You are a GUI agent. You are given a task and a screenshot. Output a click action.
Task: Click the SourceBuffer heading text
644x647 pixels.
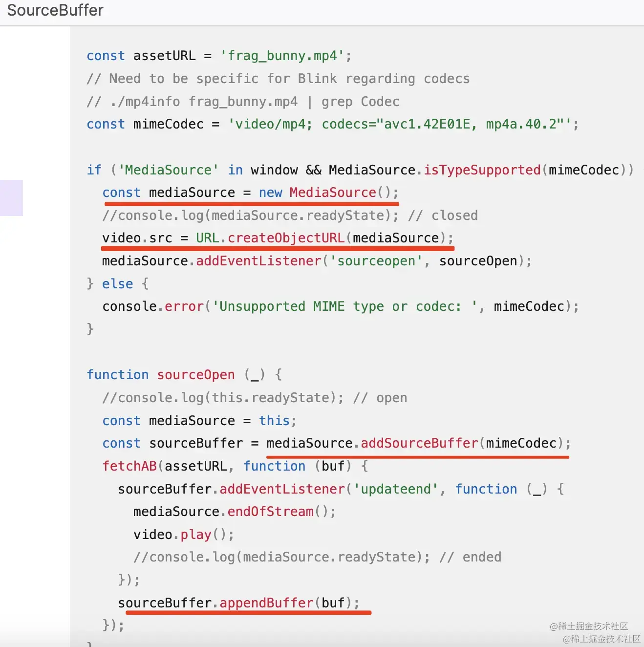pyautogui.click(x=55, y=10)
